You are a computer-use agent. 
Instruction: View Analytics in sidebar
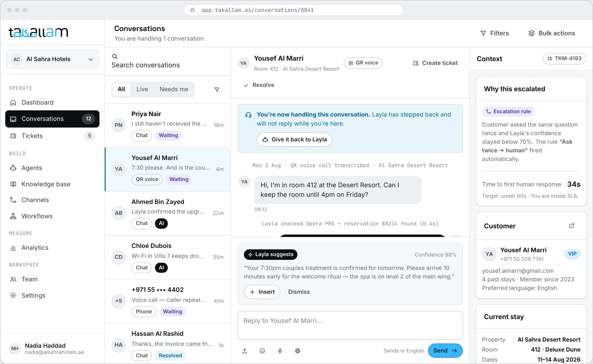pyautogui.click(x=52, y=248)
